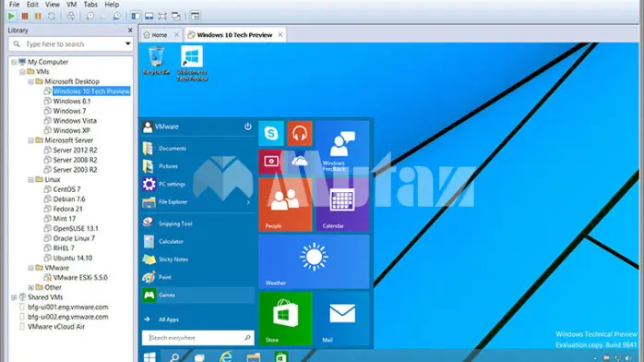This screenshot has width=644, height=362.
Task: Open the File menu
Action: 15,5
